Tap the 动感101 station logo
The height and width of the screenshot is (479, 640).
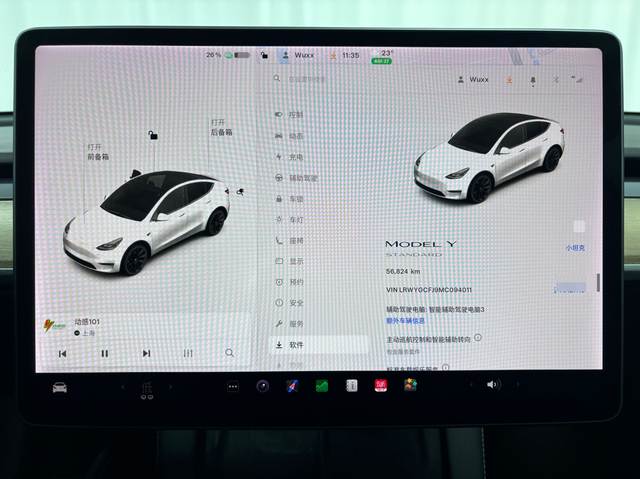[x=54, y=326]
